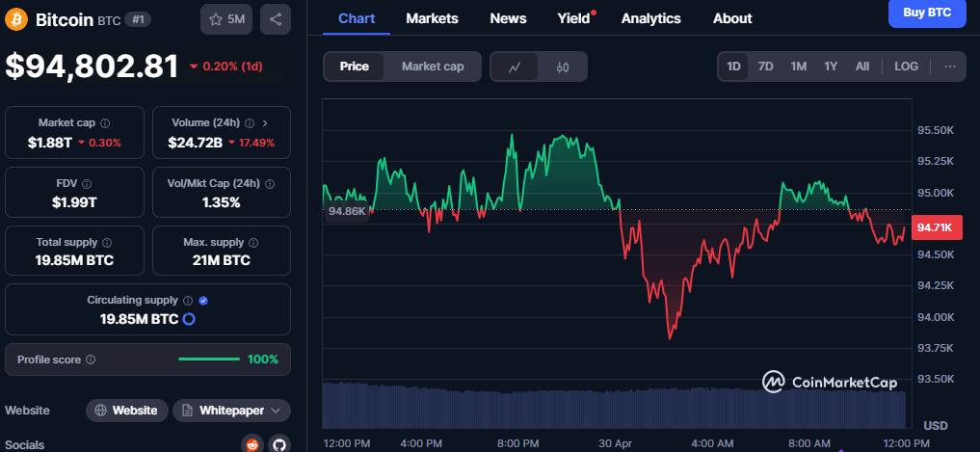Click the 0.30% market cap change text
The image size is (980, 452).
click(104, 143)
